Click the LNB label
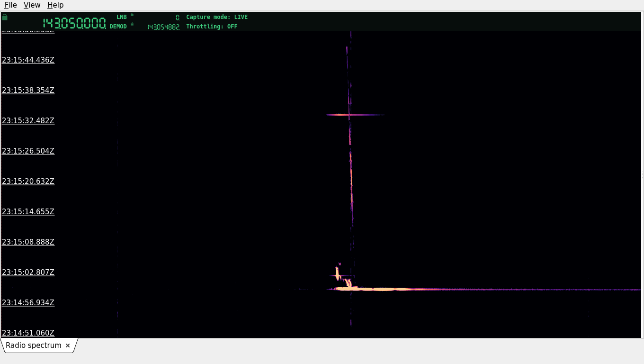The image size is (644, 364). click(x=122, y=17)
